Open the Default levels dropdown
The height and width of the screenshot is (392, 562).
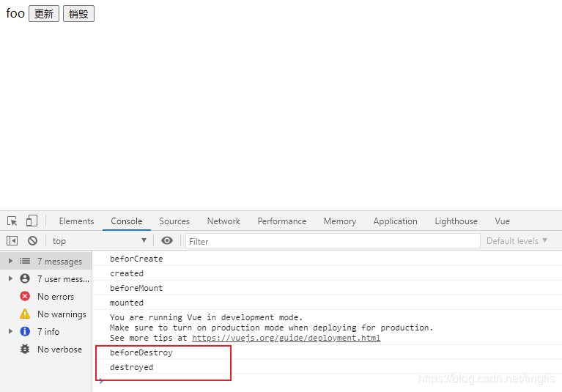517,241
